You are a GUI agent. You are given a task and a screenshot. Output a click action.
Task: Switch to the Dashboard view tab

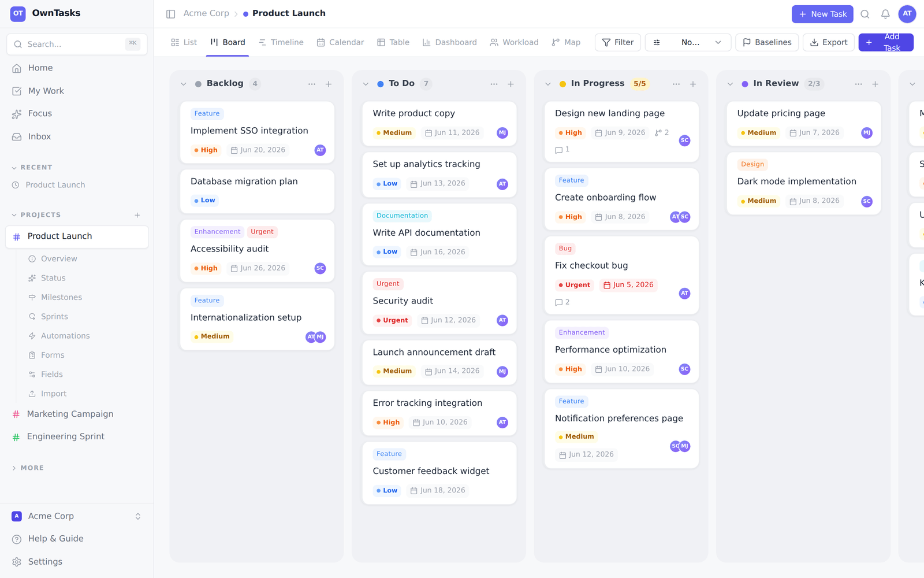tap(449, 42)
